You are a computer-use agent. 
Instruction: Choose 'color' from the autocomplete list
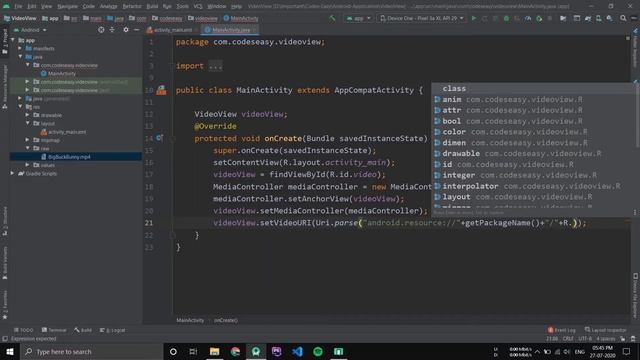pyautogui.click(x=533, y=132)
